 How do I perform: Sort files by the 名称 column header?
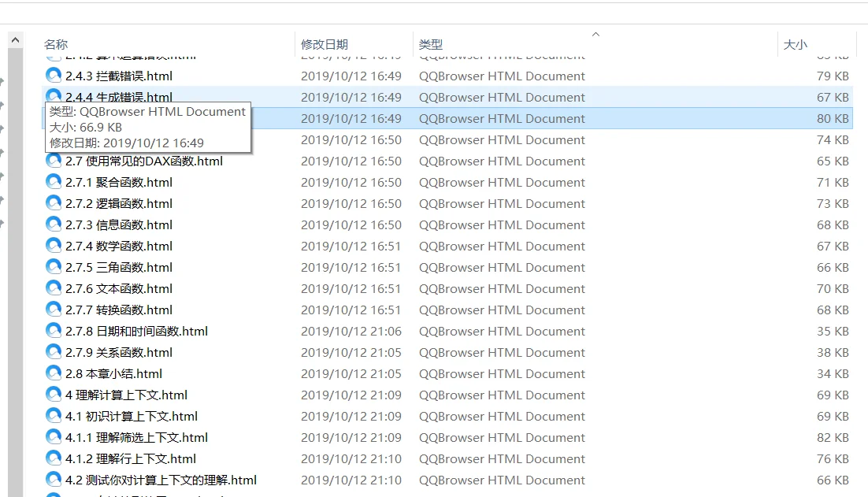56,44
